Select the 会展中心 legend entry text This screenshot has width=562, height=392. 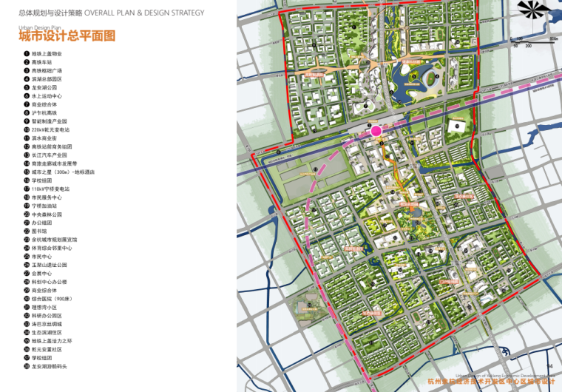coord(41,273)
